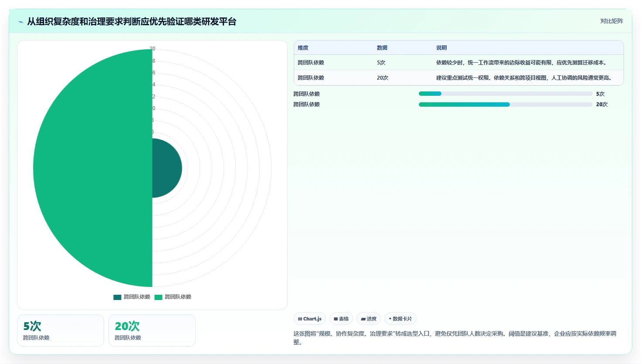This screenshot has height=364, width=641.
Task: Click the description starting with 建议重点测试统一权限
Action: (x=525, y=78)
